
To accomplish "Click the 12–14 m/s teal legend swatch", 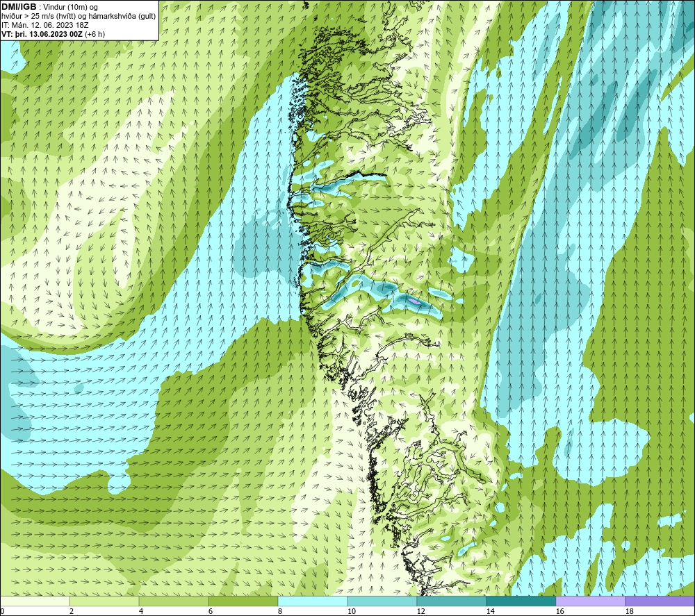I will pyautogui.click(x=451, y=601).
